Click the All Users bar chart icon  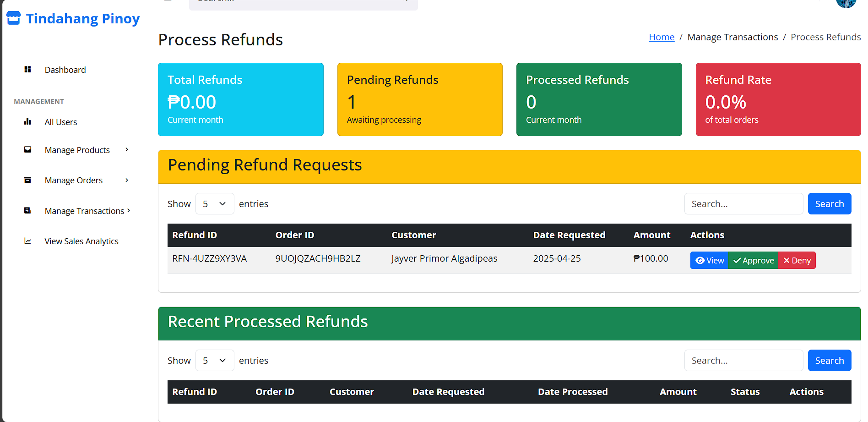(27, 122)
